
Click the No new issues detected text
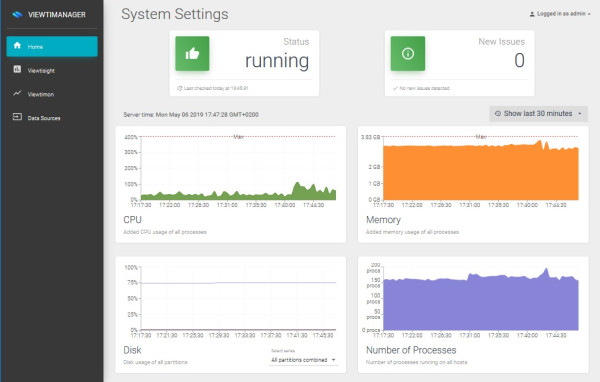pyautogui.click(x=424, y=88)
